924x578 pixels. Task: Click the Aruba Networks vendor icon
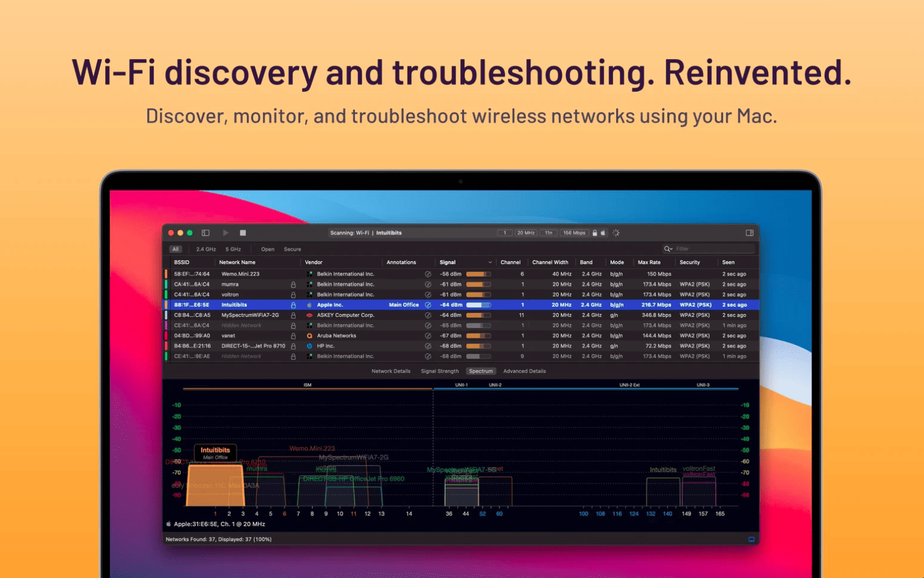coord(310,336)
